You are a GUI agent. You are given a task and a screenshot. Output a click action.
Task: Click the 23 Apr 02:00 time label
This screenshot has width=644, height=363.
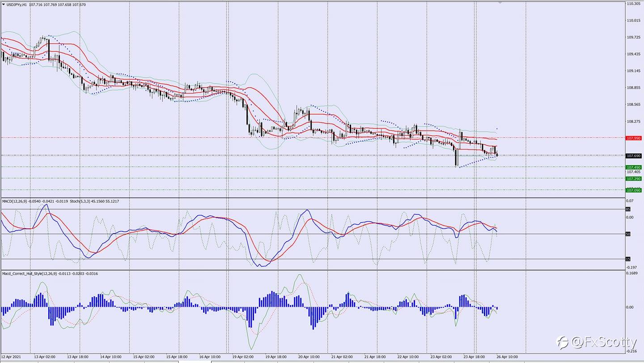(442, 357)
